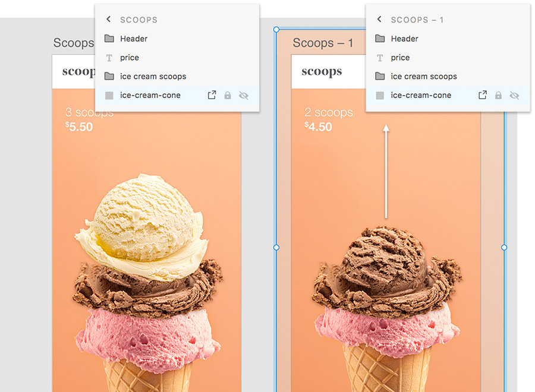The height and width of the screenshot is (392, 535).
Task: Click the back chevron in the SCOOPS panel
Action: (x=109, y=19)
